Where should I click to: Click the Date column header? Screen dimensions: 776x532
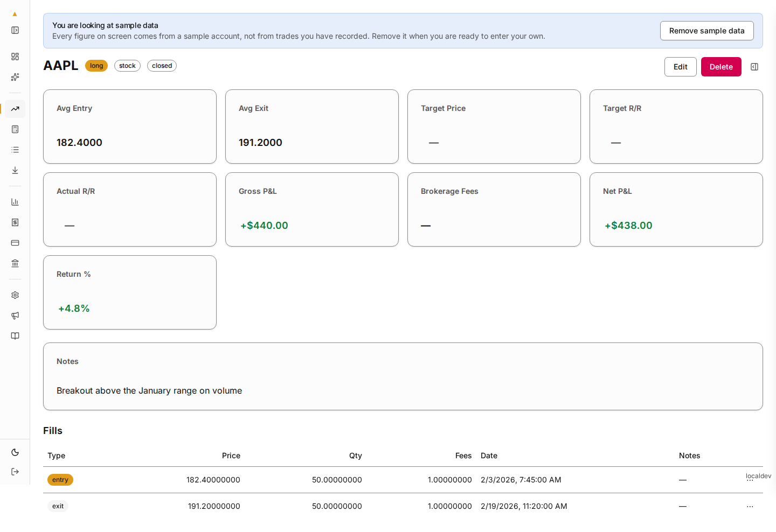(x=489, y=456)
